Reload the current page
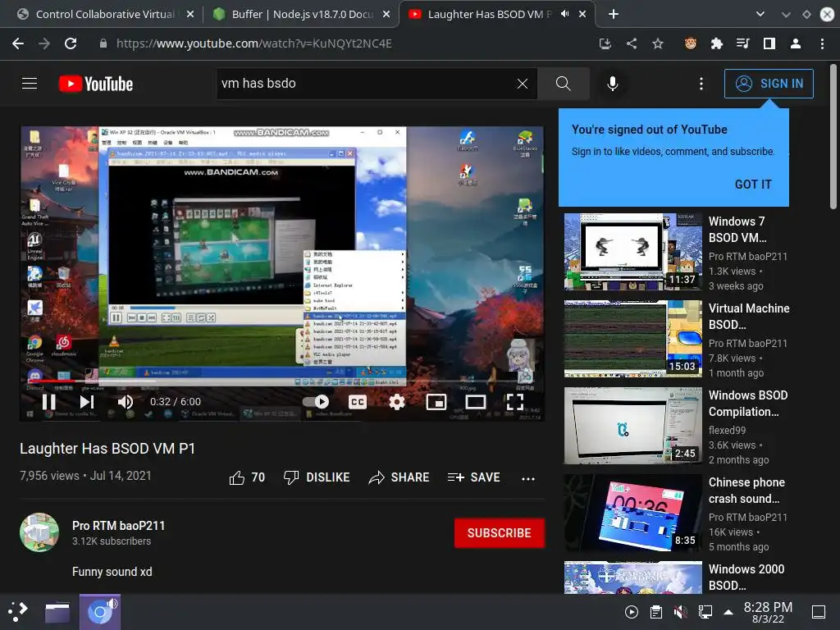The image size is (840, 630). tap(71, 43)
